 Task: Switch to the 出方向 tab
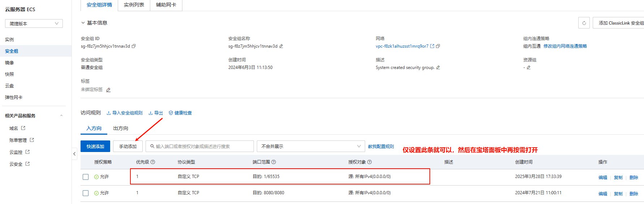point(121,128)
